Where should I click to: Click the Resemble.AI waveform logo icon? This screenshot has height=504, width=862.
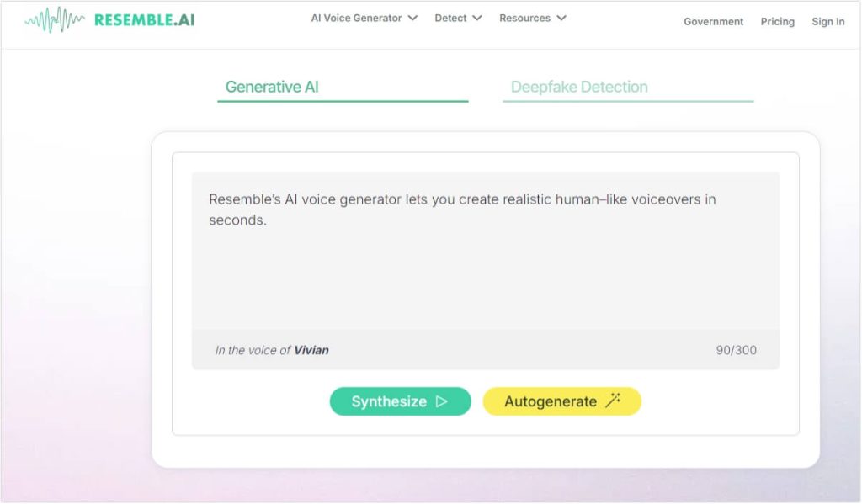click(x=56, y=19)
